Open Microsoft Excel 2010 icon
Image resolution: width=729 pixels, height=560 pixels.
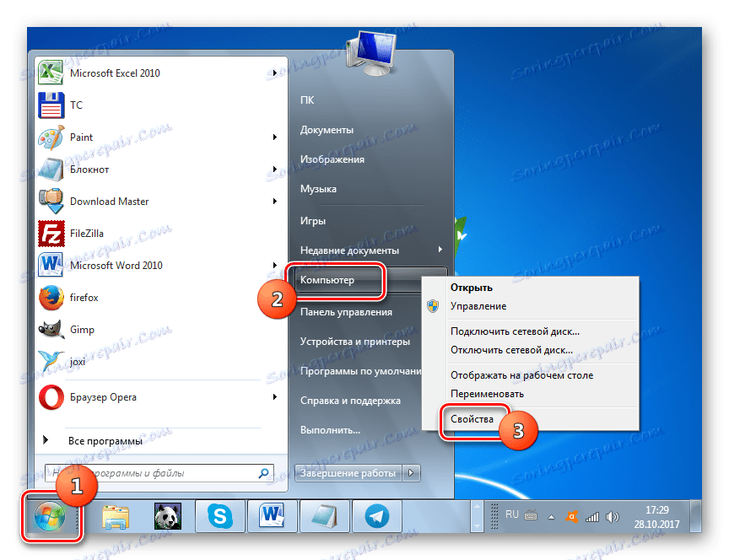tap(51, 73)
